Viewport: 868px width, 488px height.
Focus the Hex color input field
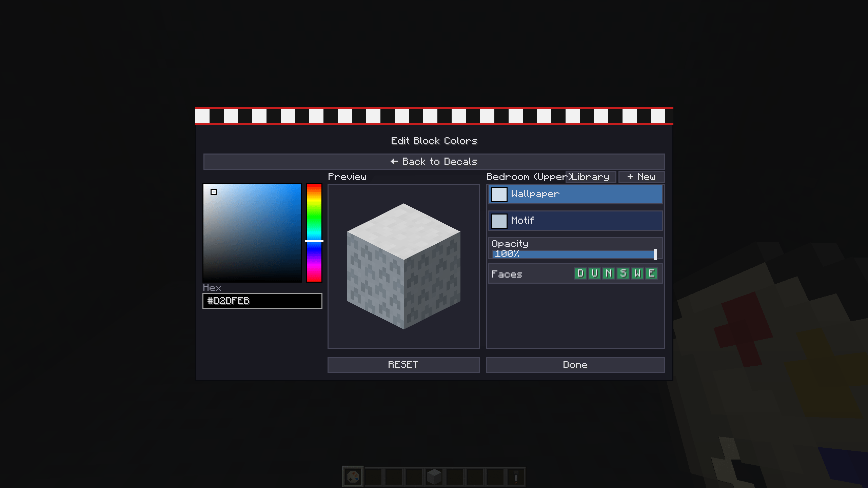262,301
